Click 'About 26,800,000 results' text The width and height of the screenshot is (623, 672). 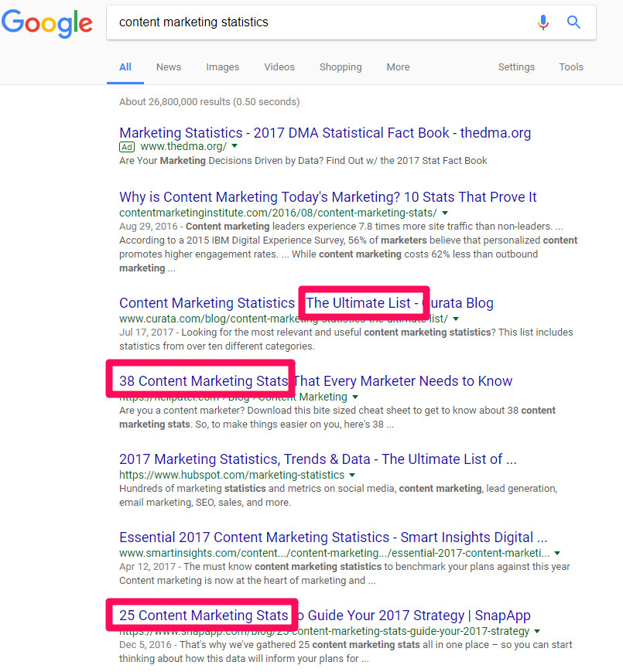coord(209,102)
